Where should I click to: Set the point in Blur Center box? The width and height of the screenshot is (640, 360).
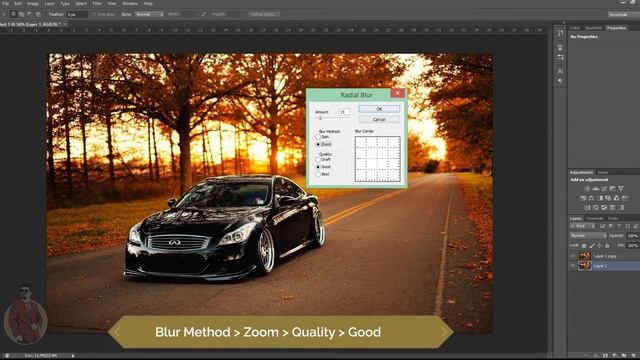378,159
